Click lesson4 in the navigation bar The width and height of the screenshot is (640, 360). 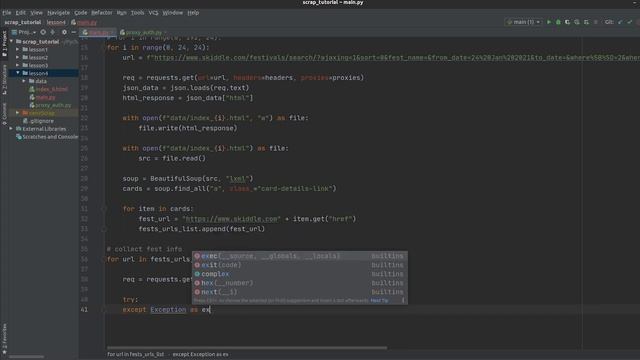tap(56, 22)
